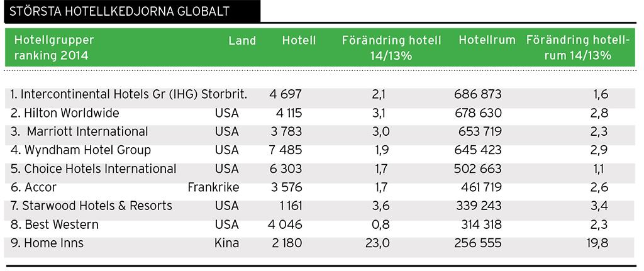The height and width of the screenshot is (271, 644).
Task: Click the 'Frankrike' country cell
Action: [x=213, y=187]
